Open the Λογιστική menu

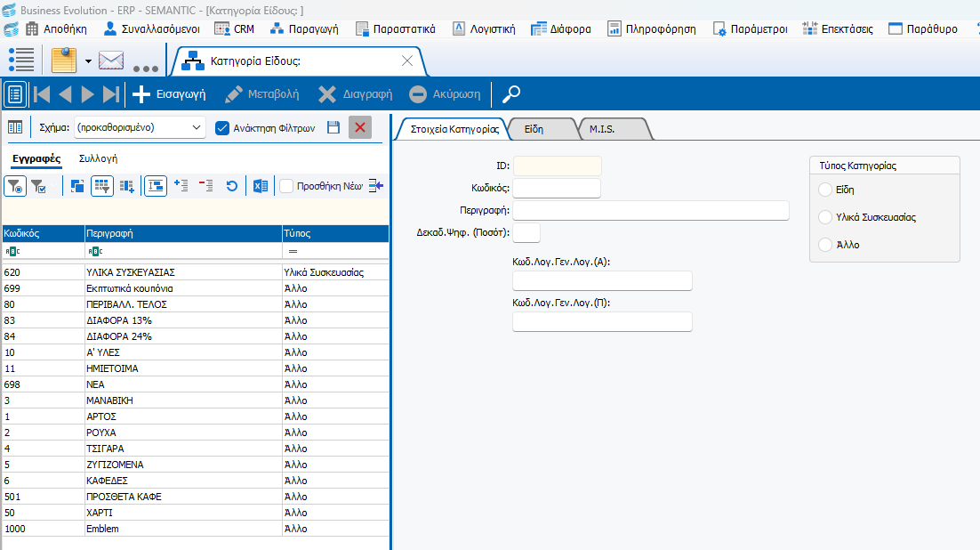pos(485,28)
